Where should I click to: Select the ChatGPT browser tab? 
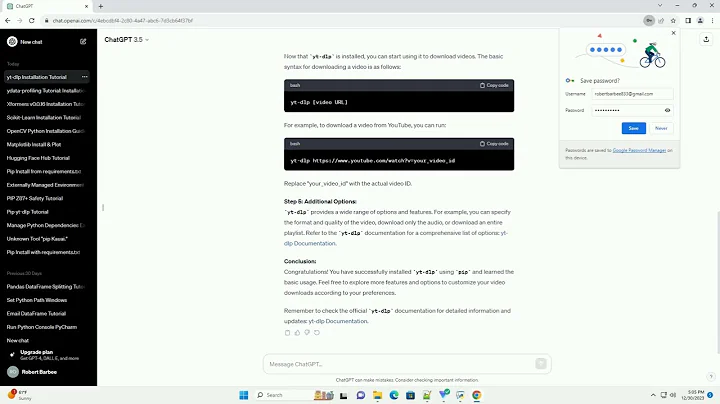click(47, 6)
